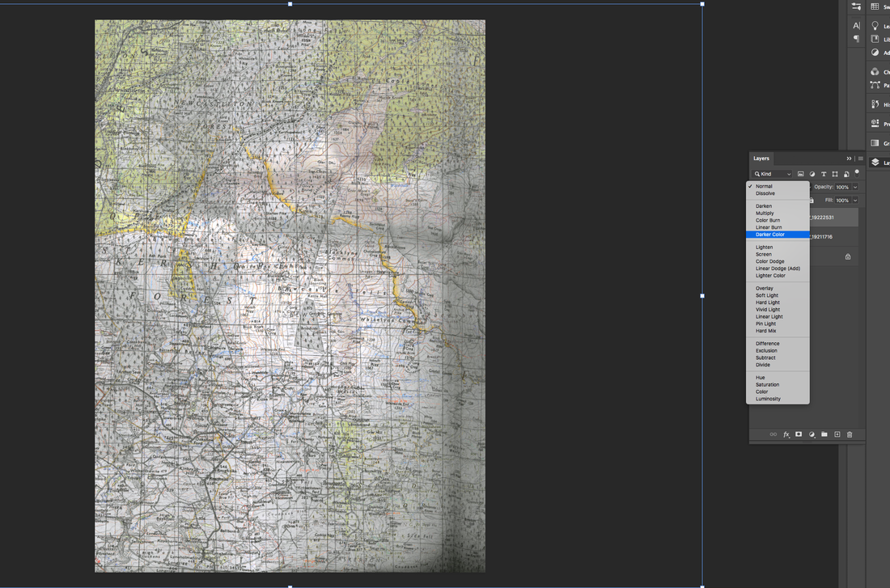Open the Channels panel icon

coord(875,71)
